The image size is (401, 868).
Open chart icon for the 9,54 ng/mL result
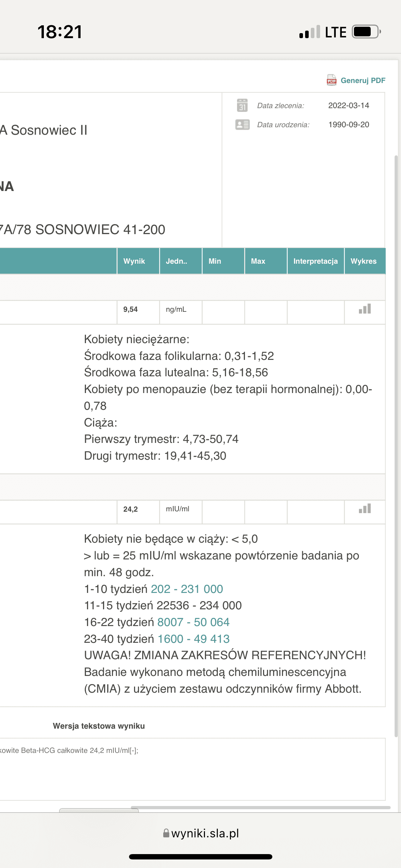365,309
